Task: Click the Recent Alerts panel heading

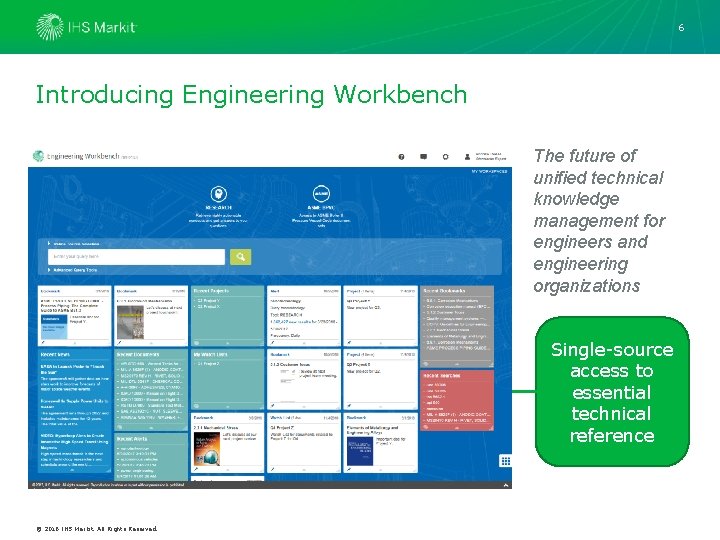Action: click(x=132, y=439)
